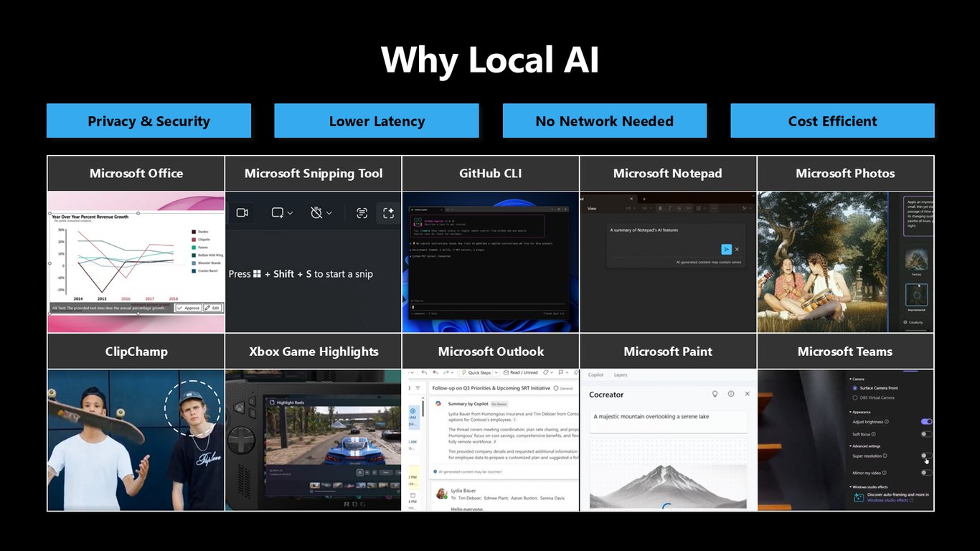Click the text actions icon in Snipping Tool

pyautogui.click(x=362, y=212)
